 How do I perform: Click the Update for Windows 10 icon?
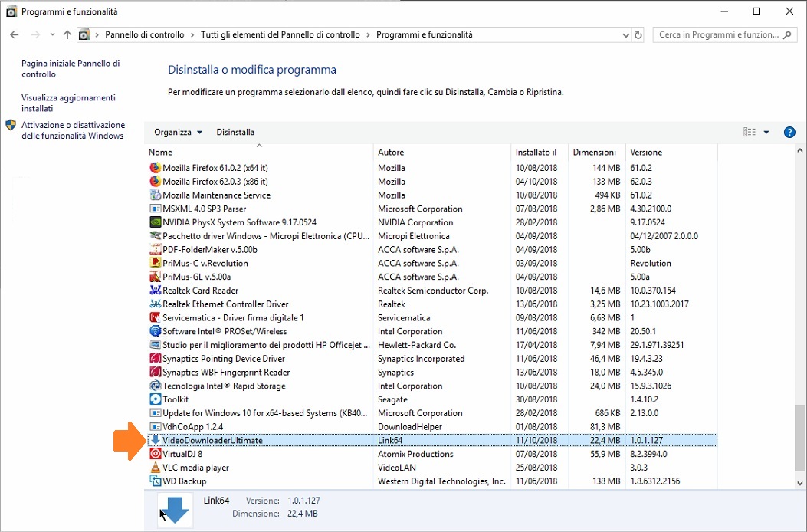coord(155,413)
